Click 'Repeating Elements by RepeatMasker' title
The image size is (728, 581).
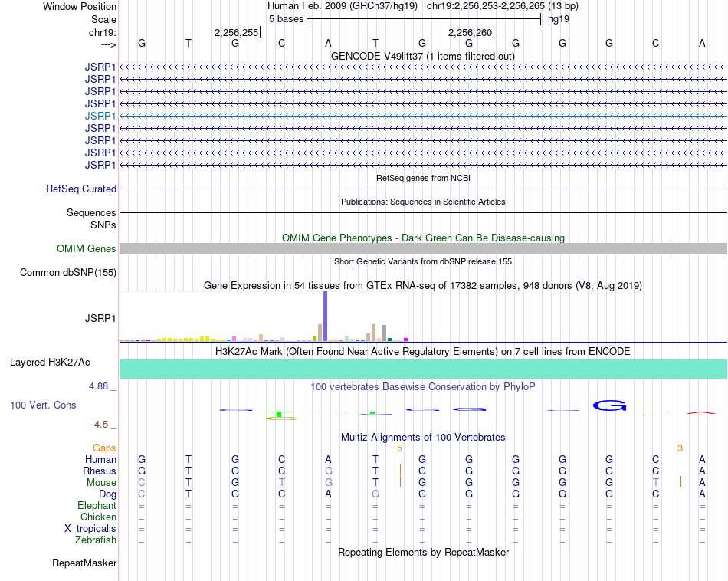tap(423, 552)
